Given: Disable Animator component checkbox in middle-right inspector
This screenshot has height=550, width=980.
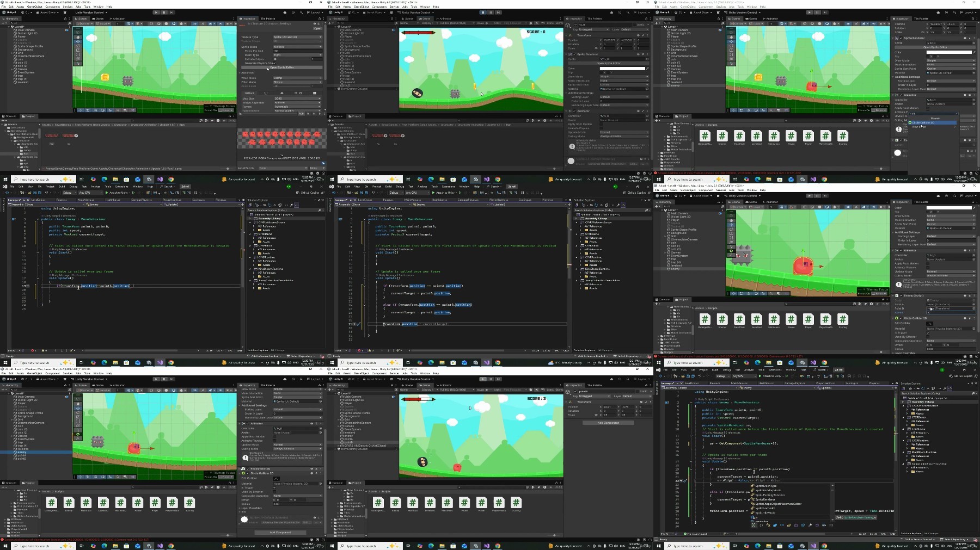Looking at the screenshot, I should (x=901, y=251).
